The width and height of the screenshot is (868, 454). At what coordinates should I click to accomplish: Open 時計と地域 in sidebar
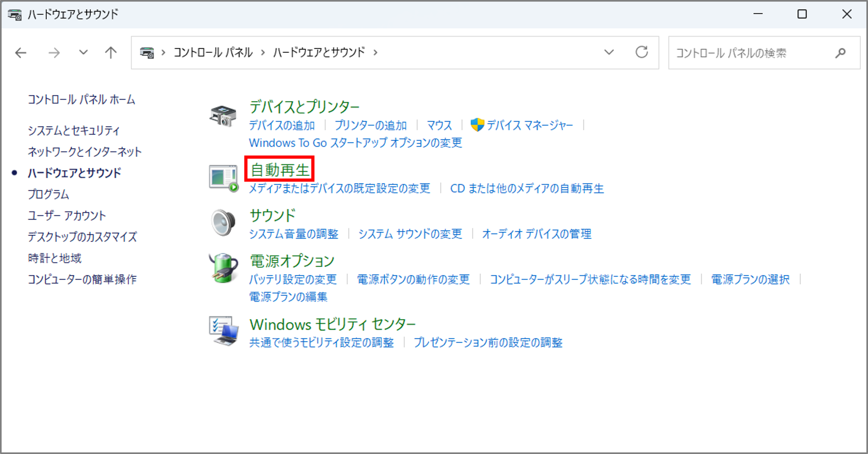coord(55,258)
